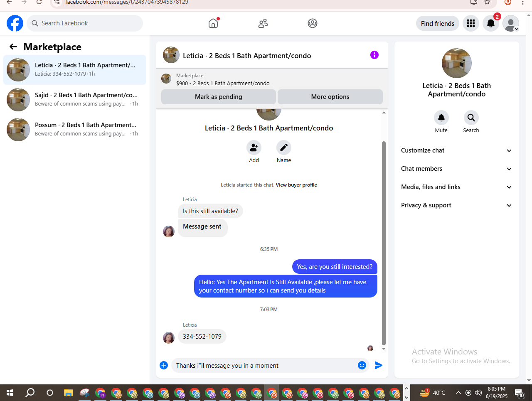This screenshot has width=532, height=401.
Task: Click the chat scrollbar thumb
Action: coord(384,243)
